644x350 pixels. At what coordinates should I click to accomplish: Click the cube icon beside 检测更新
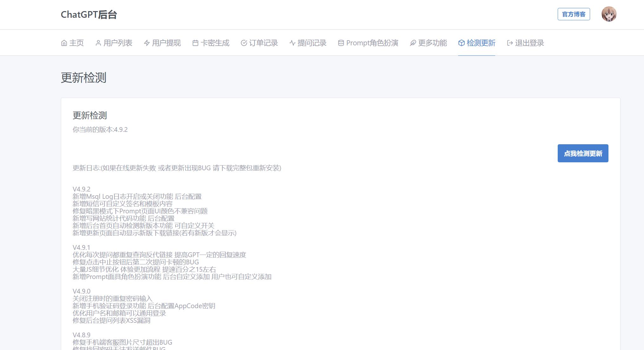coord(461,42)
